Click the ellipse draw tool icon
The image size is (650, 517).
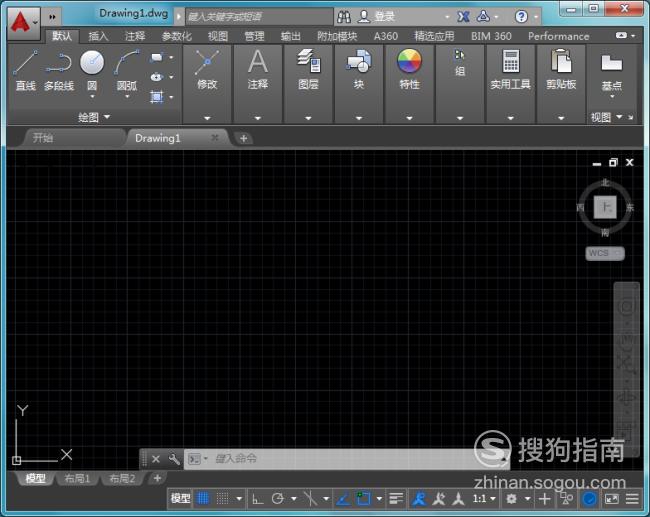[156, 77]
